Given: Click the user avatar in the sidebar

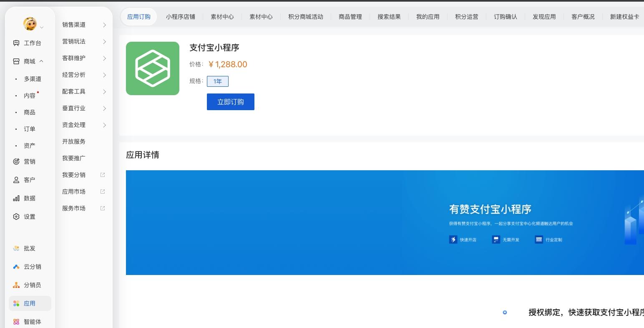Looking at the screenshot, I should tap(30, 24).
